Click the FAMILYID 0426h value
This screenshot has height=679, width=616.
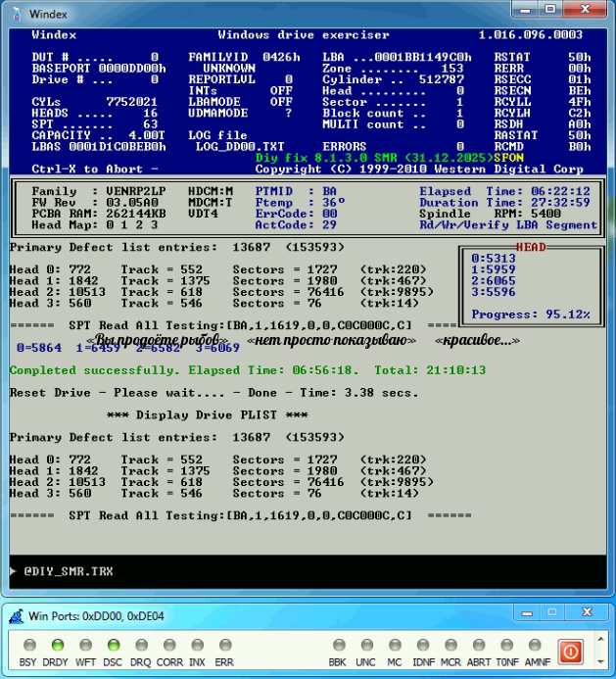281,57
